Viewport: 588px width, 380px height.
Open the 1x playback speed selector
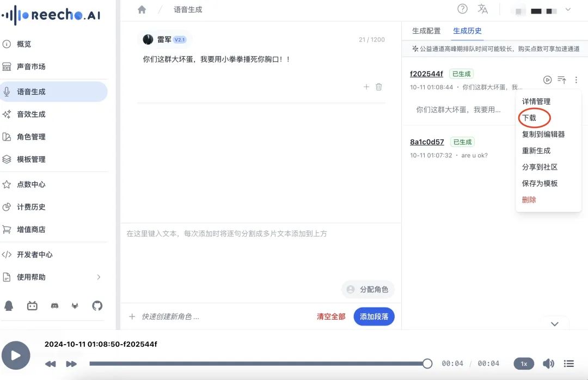pos(524,364)
